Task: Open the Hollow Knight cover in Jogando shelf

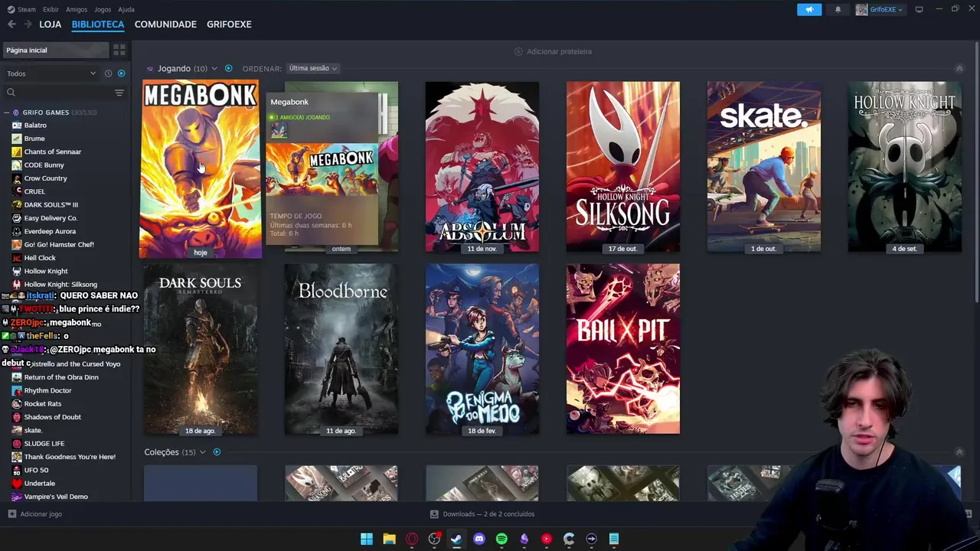Action: point(905,167)
